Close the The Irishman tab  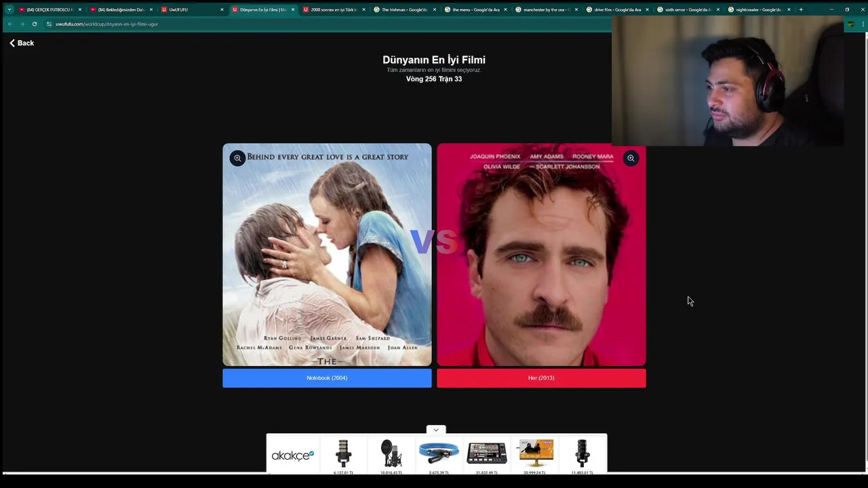tap(435, 9)
